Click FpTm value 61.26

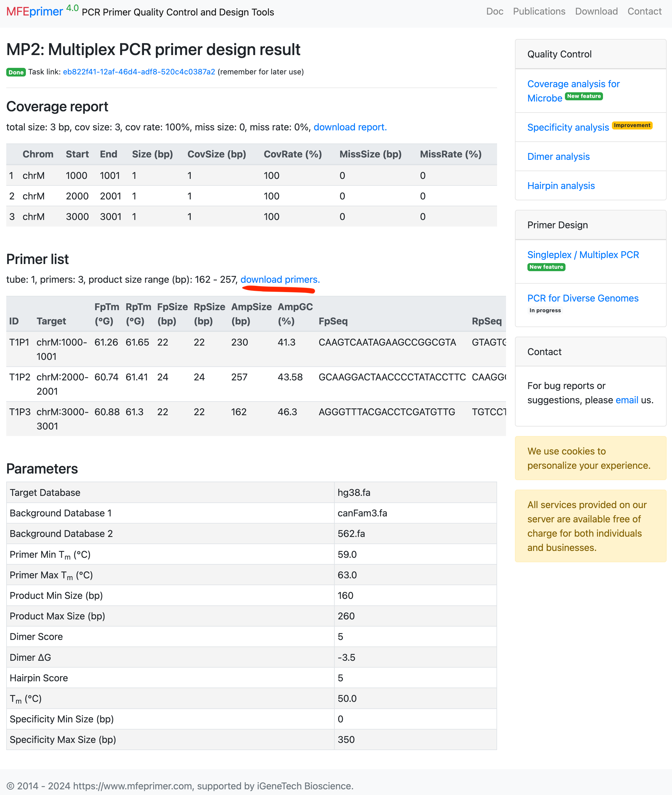point(106,342)
